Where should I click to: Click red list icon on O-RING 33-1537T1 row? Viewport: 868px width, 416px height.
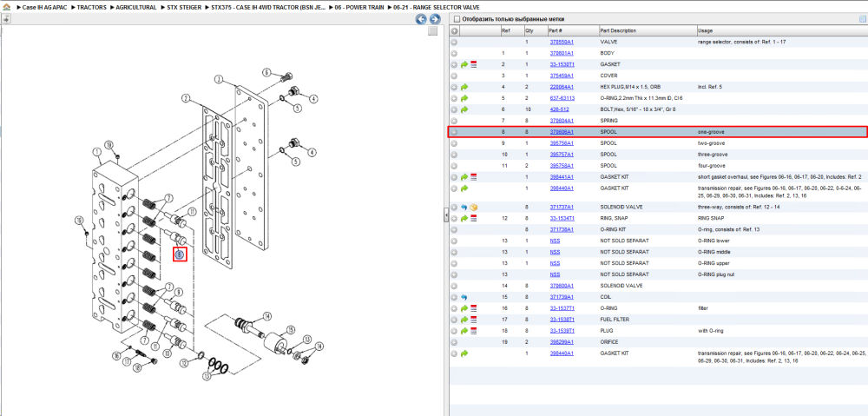click(474, 308)
